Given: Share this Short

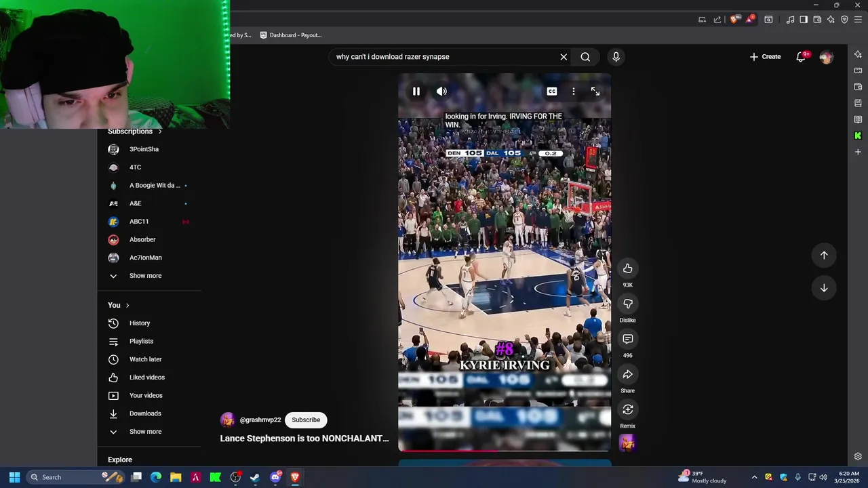Looking at the screenshot, I should point(628,374).
